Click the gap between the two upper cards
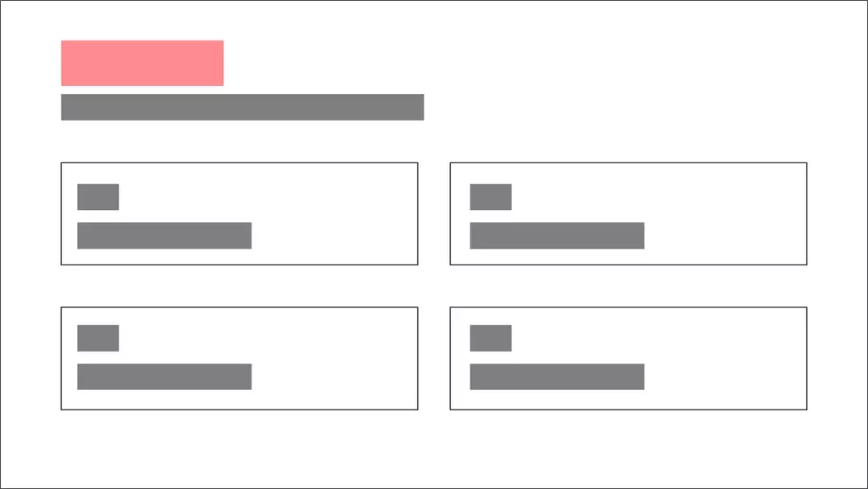Viewport: 868px width, 489px height. tap(434, 214)
